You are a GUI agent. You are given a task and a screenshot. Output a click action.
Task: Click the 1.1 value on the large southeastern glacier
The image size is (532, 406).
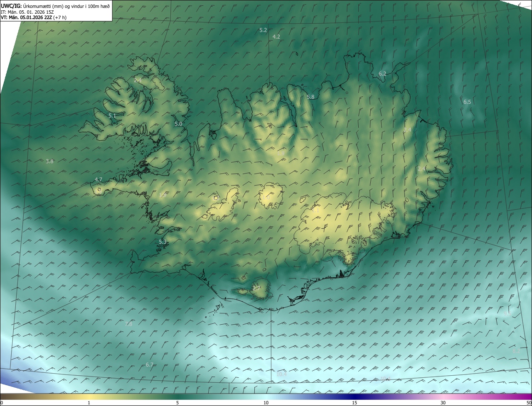click(315, 210)
